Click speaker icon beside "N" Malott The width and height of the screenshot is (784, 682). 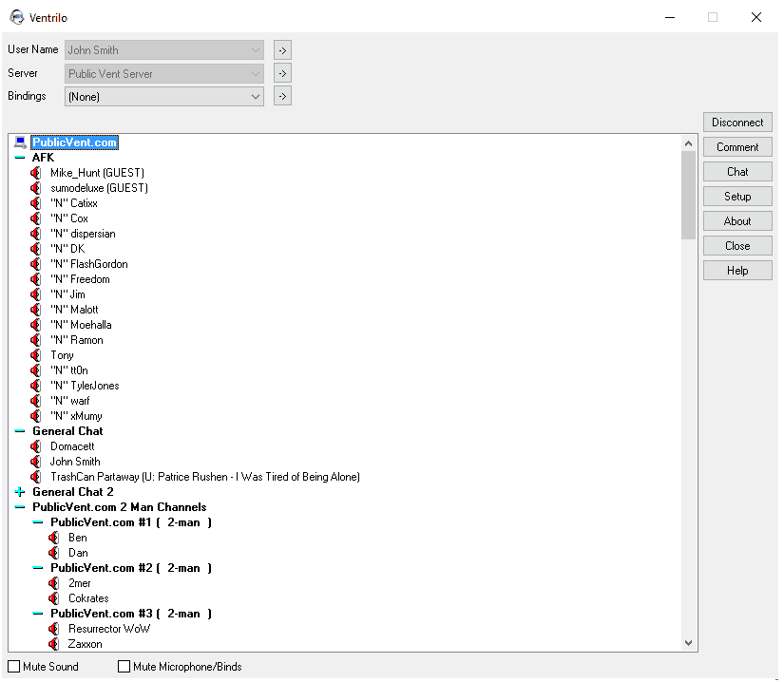point(35,310)
